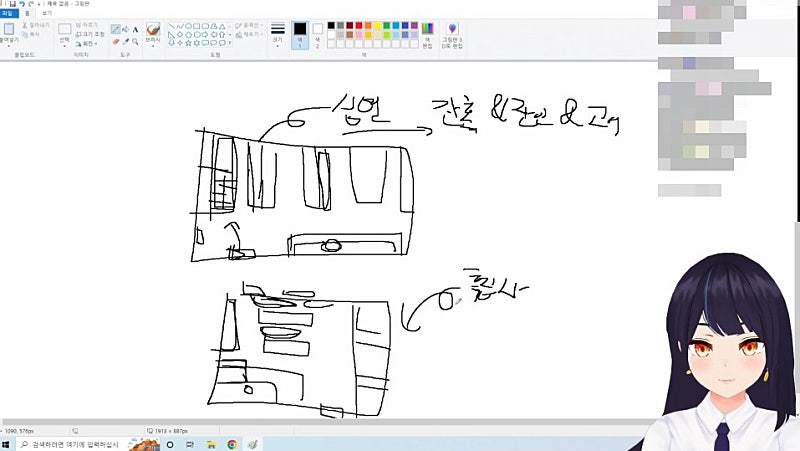Screen dimensions: 800x451
Task: Switch to the View (보기) tab
Action: point(47,13)
